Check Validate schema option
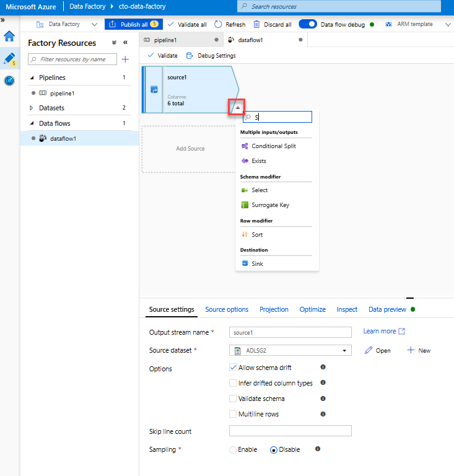The height and width of the screenshot is (476, 454). (x=233, y=399)
